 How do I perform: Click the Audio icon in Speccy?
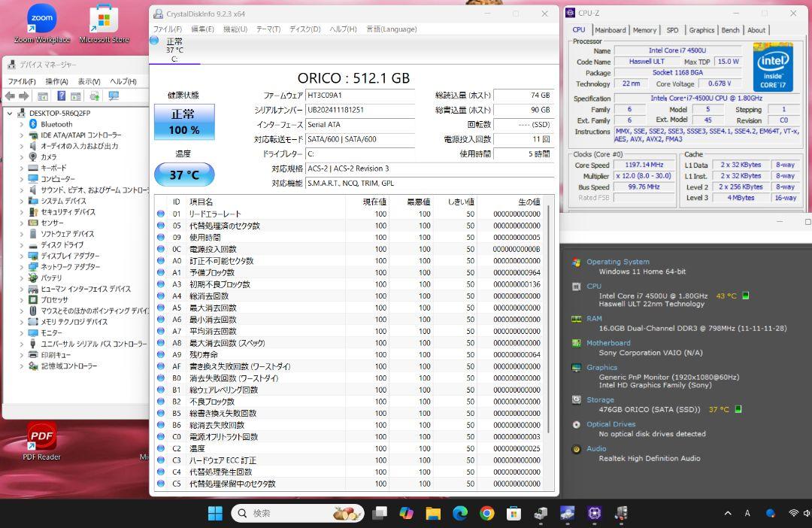click(x=576, y=449)
